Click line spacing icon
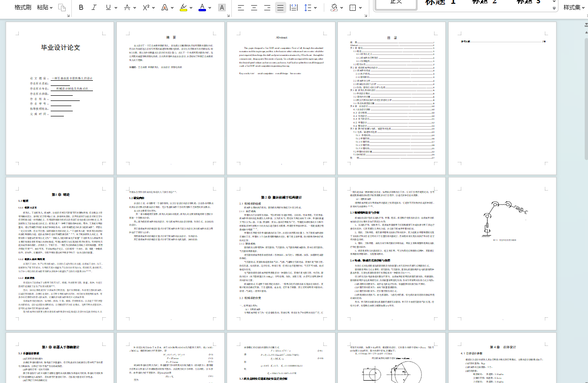Screen dimensions: 588x383 pyautogui.click(x=308, y=8)
